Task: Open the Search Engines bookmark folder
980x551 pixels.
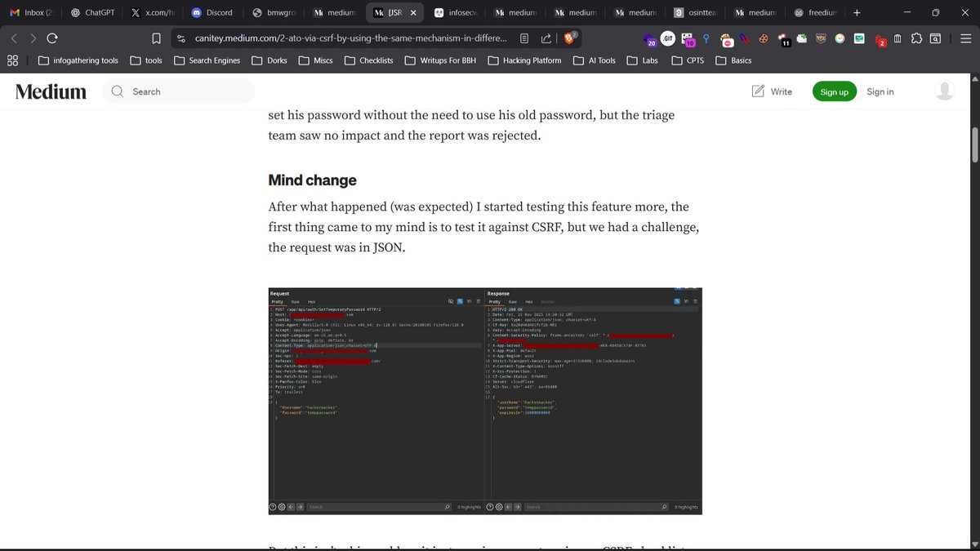Action: point(207,60)
